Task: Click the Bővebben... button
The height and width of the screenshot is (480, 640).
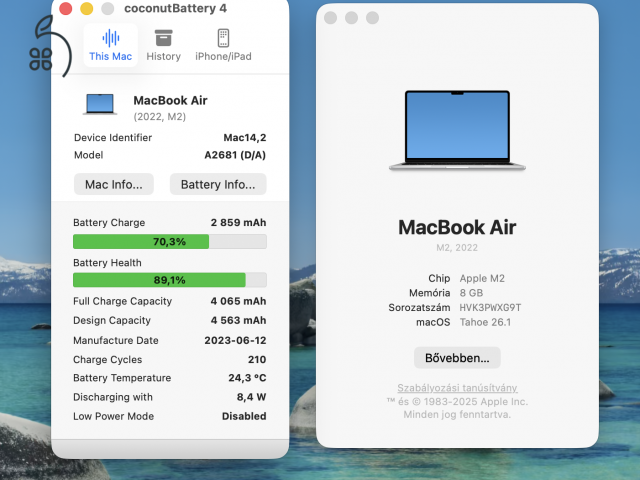Action: [457, 358]
